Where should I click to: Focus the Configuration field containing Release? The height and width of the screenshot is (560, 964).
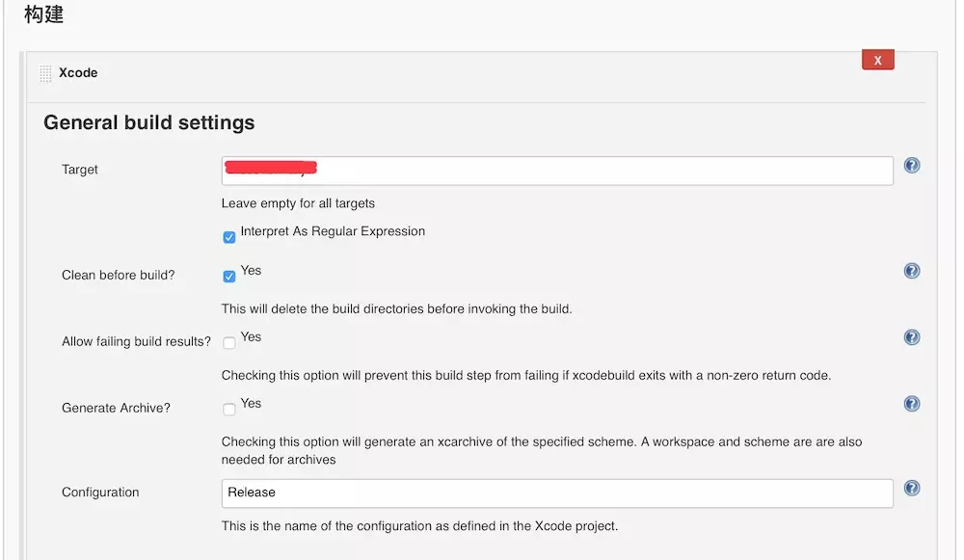coord(556,493)
